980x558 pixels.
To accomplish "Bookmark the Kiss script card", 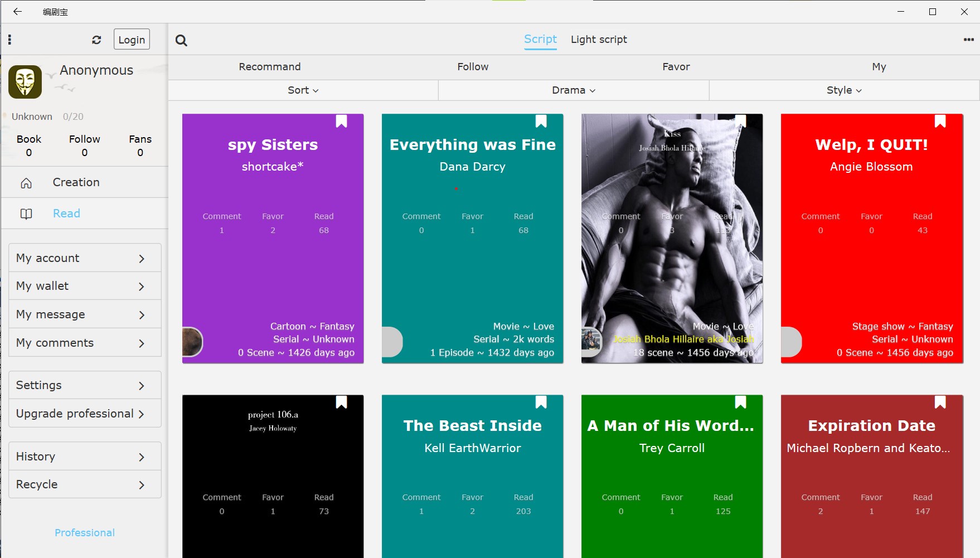I will click(x=741, y=122).
